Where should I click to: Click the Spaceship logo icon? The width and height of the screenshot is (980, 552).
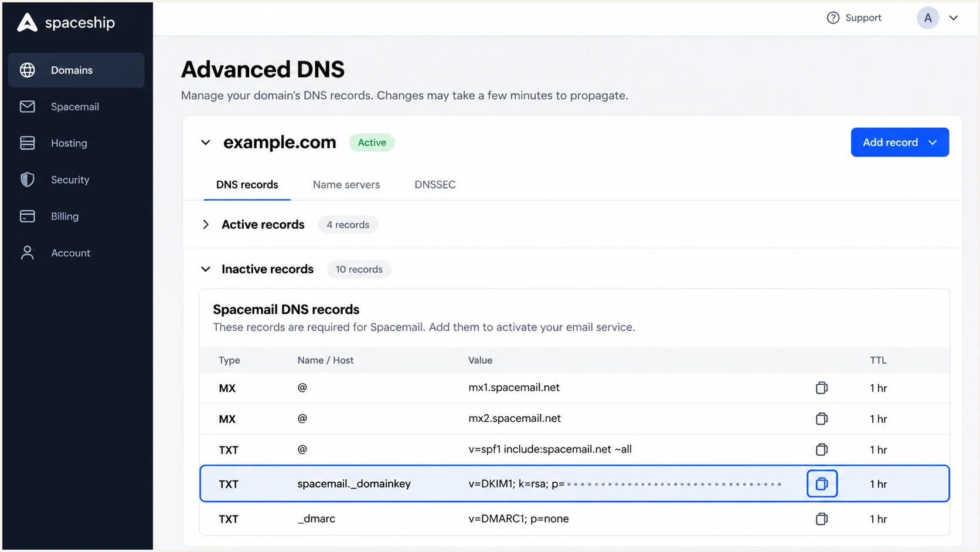(28, 22)
